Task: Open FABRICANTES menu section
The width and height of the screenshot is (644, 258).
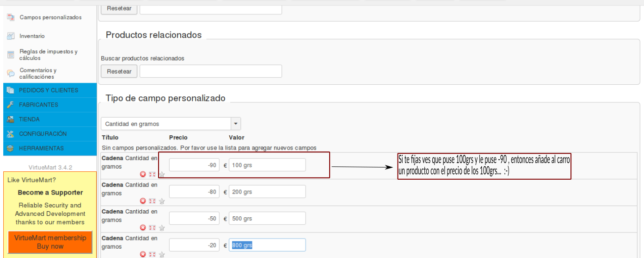Action: 50,105
